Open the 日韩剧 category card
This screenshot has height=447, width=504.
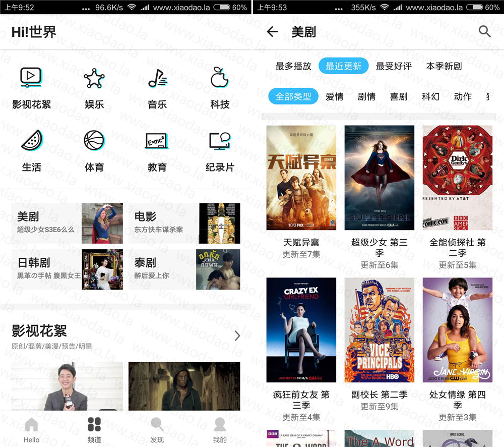(67, 269)
